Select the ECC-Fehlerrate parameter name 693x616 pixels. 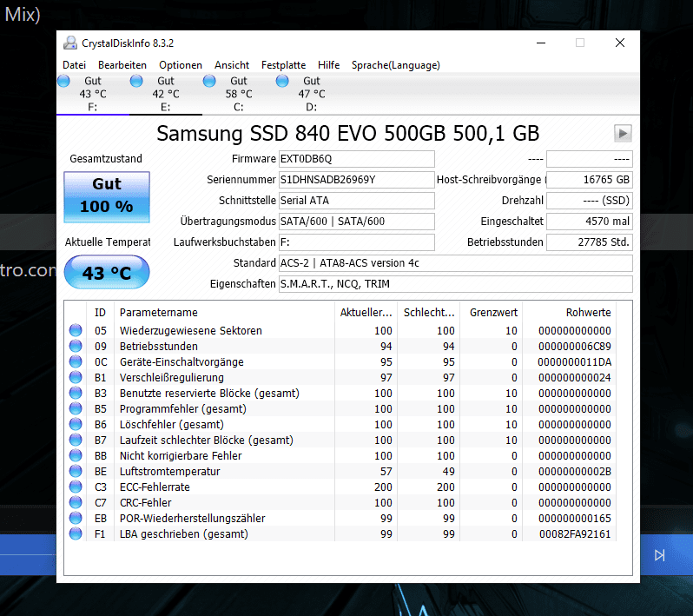(x=155, y=487)
